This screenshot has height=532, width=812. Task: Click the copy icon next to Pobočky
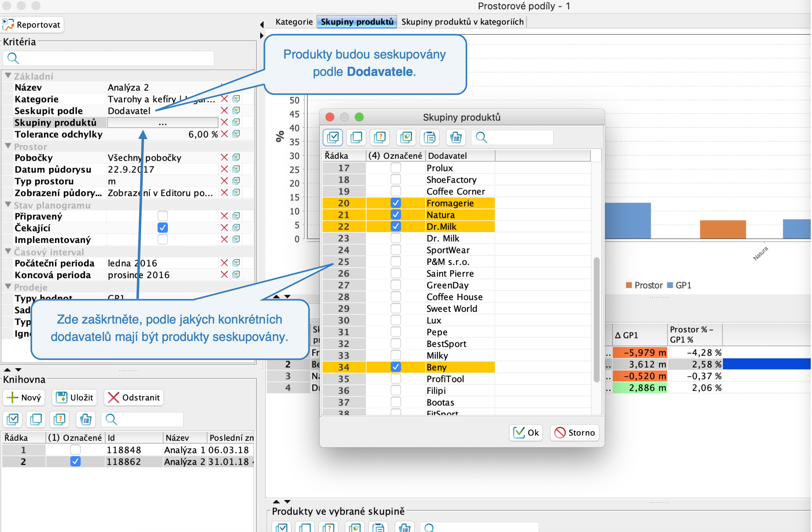click(x=236, y=157)
